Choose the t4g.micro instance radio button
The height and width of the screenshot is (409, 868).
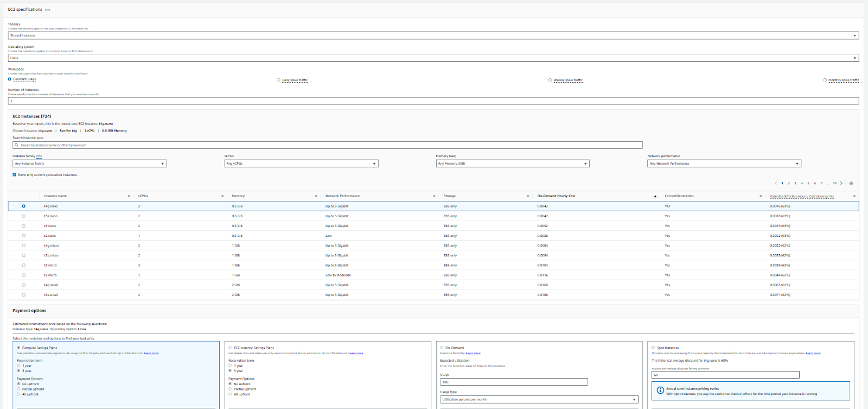pyautogui.click(x=23, y=246)
